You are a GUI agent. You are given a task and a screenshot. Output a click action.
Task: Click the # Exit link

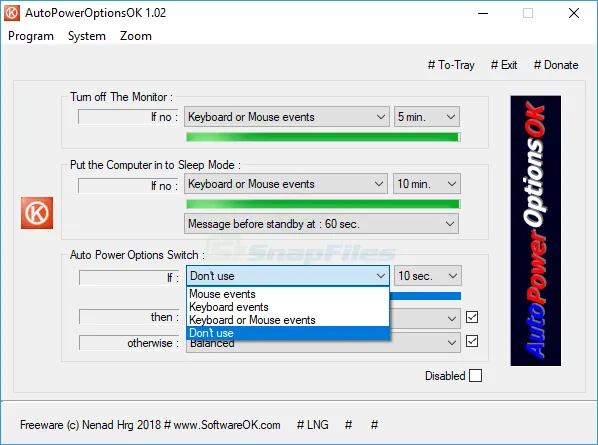[504, 65]
